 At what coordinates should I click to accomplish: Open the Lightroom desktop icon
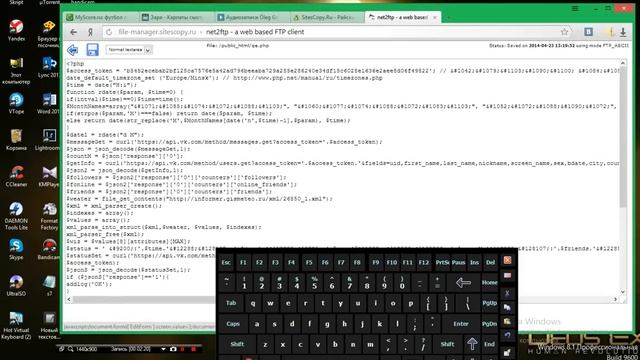[49, 140]
